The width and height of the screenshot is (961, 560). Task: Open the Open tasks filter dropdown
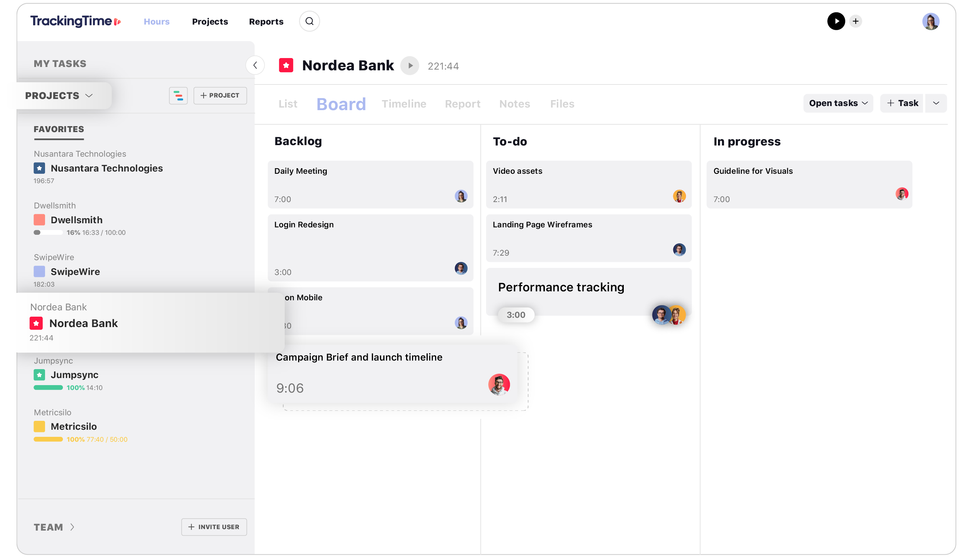click(838, 103)
